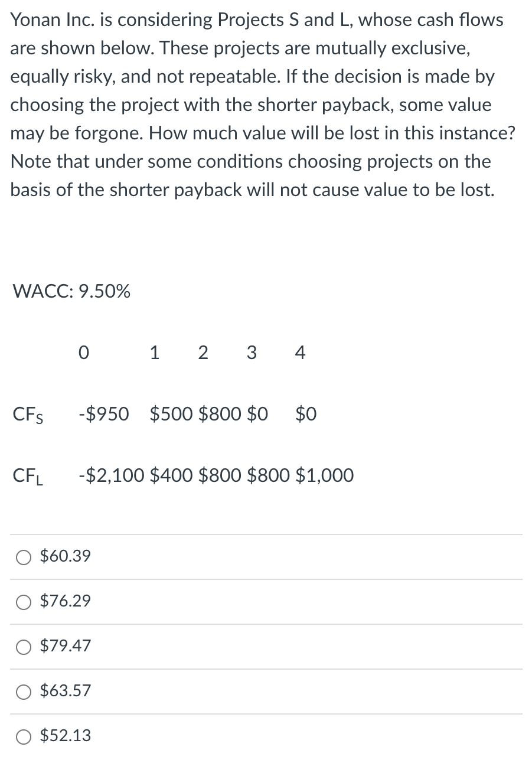Choose the $76.29 answer option
This screenshot has width=532, height=763.
point(24,602)
